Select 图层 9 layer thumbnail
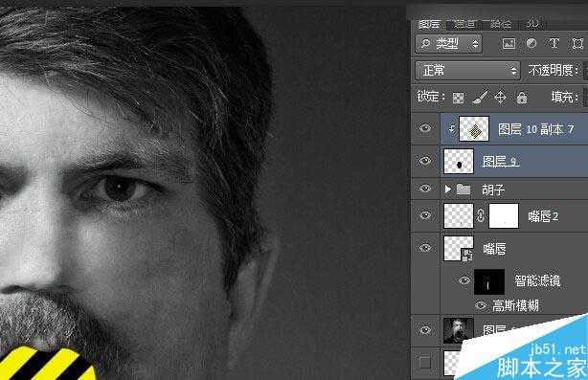This screenshot has width=588, height=380. 459,161
